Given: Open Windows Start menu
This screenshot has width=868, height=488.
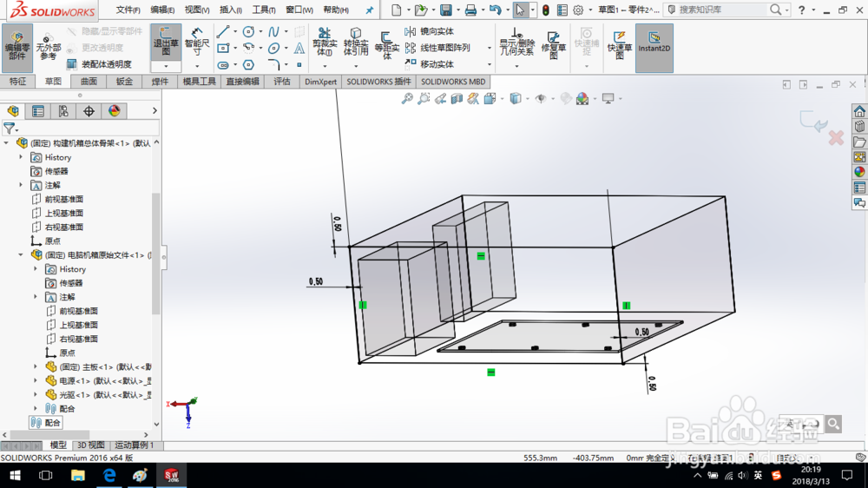Looking at the screenshot, I should point(15,475).
